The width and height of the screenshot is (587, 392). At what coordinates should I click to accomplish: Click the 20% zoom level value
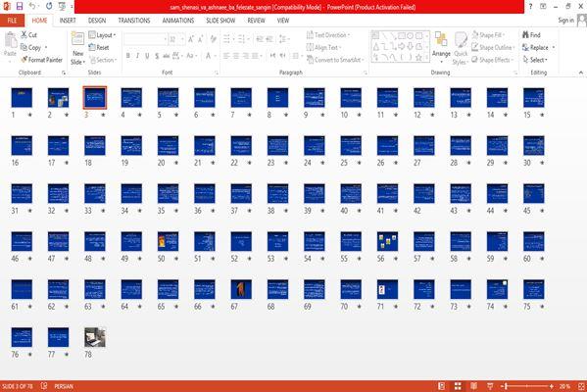pyautogui.click(x=564, y=386)
